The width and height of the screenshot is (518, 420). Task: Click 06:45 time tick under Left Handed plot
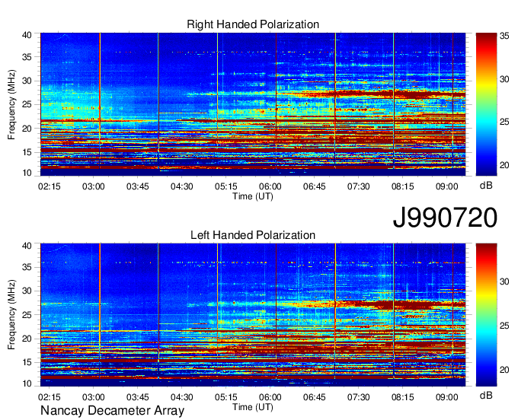click(314, 397)
